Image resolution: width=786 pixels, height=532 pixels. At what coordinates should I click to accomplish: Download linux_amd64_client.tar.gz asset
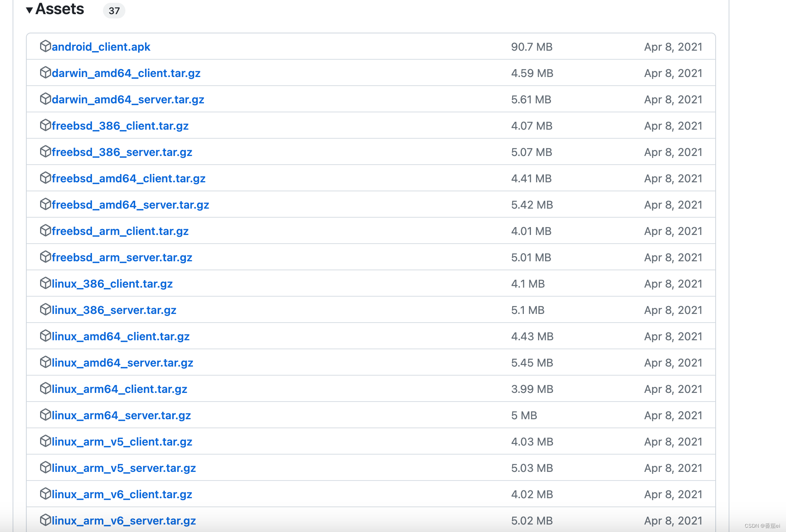pyautogui.click(x=121, y=336)
